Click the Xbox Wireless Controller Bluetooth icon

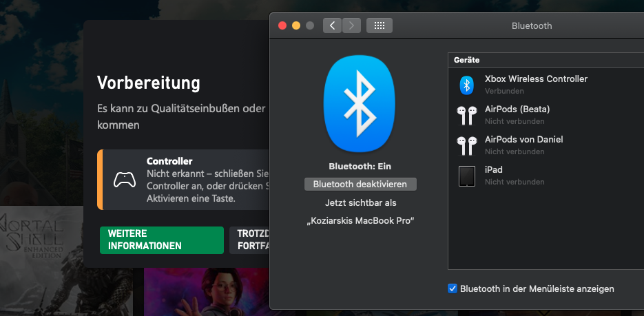click(x=466, y=85)
